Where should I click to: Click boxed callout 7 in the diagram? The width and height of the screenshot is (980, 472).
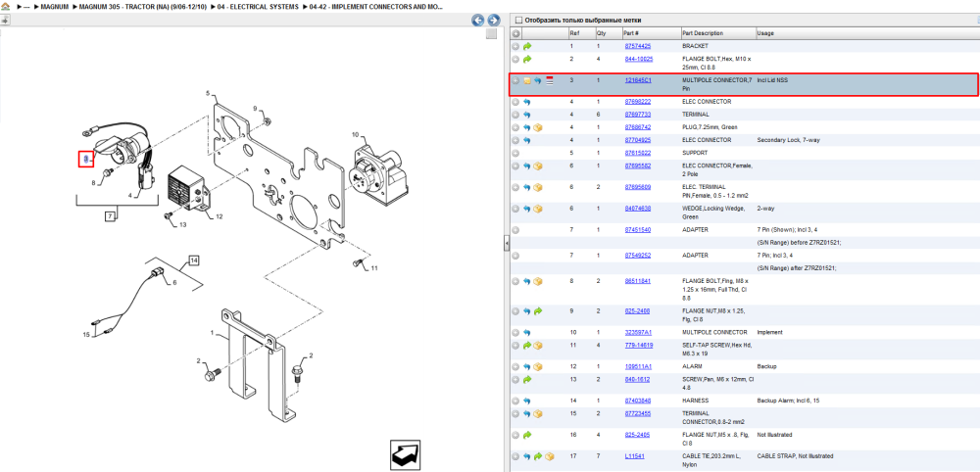(110, 216)
